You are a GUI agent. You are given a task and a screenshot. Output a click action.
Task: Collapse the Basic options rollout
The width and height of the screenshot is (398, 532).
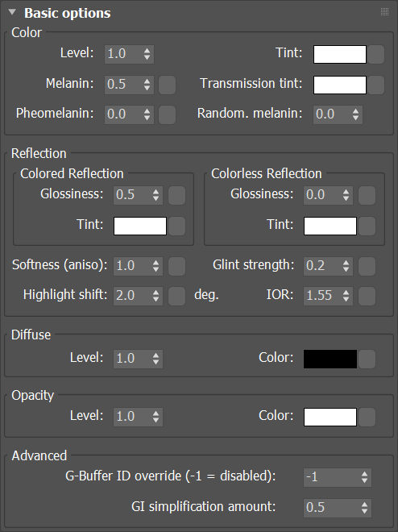pyautogui.click(x=13, y=12)
